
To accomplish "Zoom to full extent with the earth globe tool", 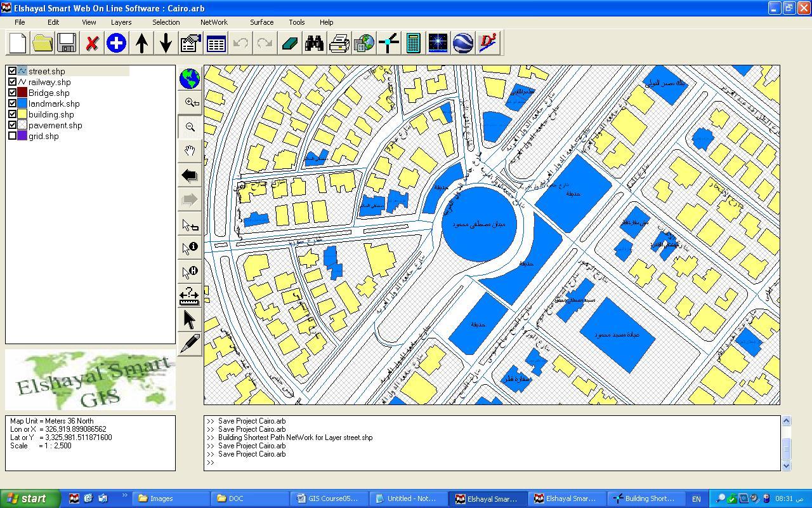I will [190, 79].
